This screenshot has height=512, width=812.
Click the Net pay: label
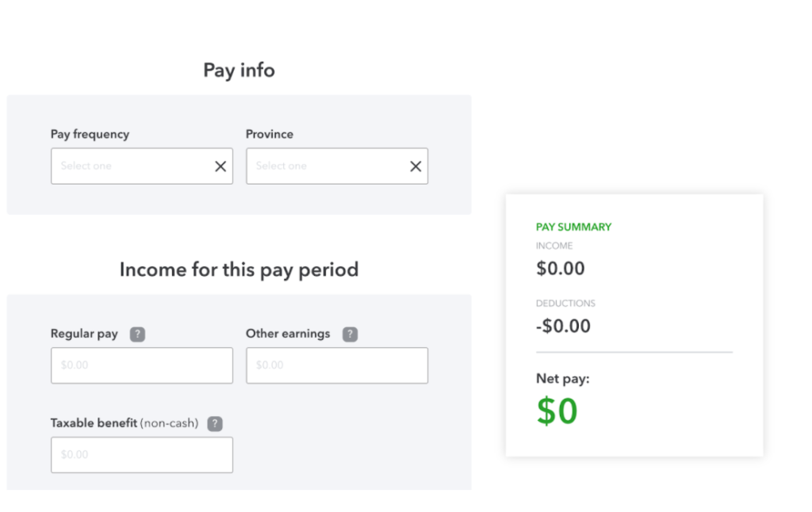(x=563, y=379)
